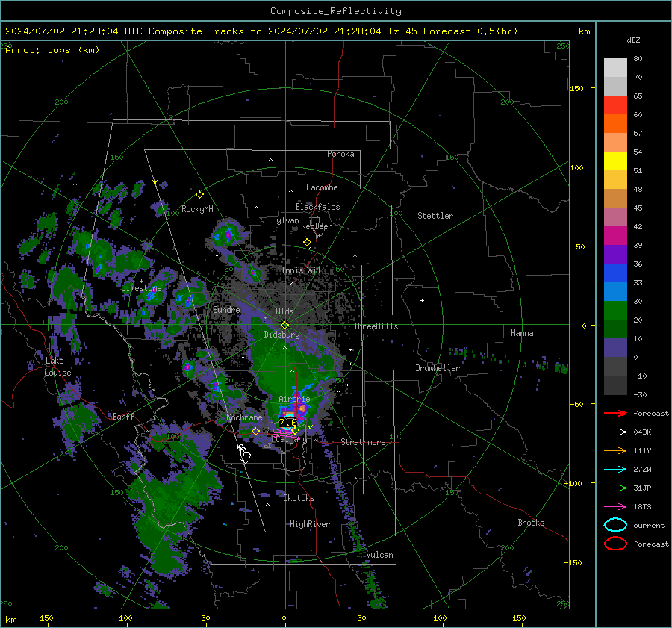
Task: Click the green 31JP arrow in legend
Action: (x=615, y=488)
